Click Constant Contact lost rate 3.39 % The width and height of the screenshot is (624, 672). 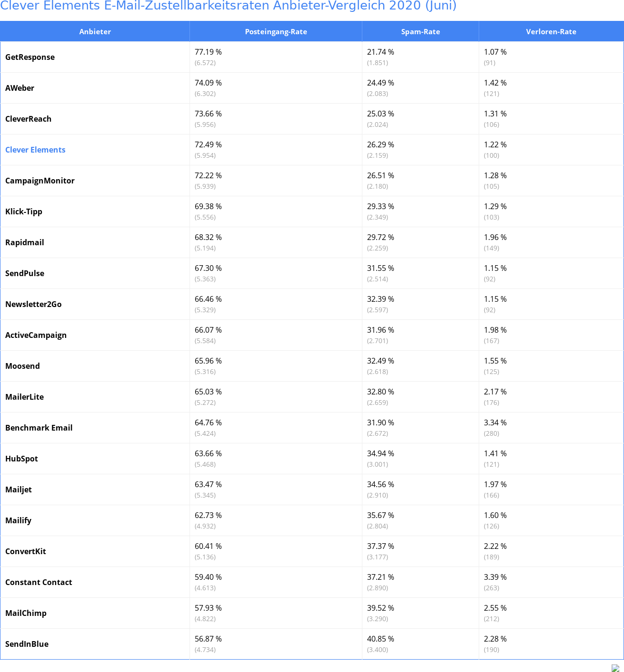click(x=495, y=577)
